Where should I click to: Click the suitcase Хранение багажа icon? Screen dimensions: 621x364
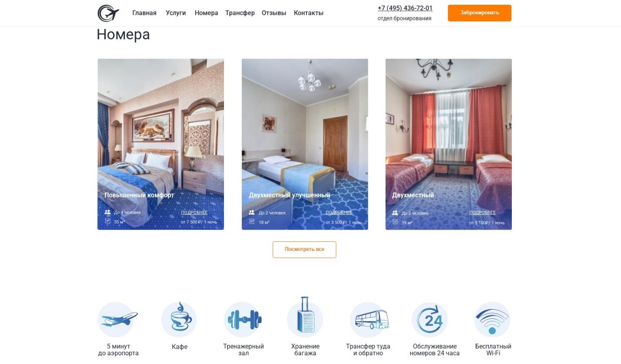coord(305,316)
